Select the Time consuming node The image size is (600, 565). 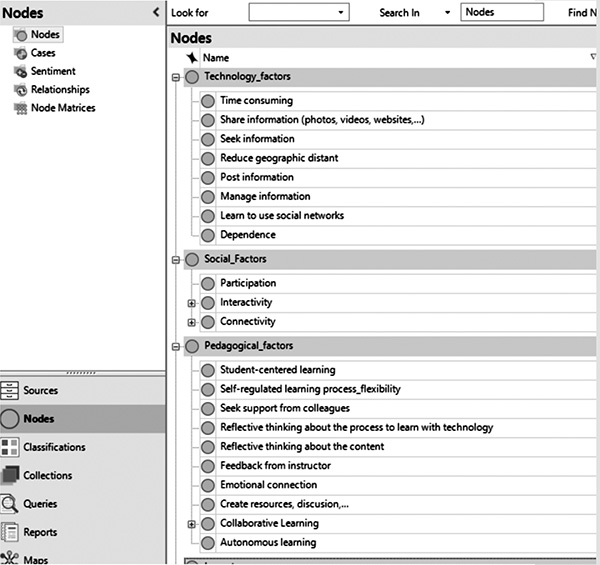(x=256, y=101)
